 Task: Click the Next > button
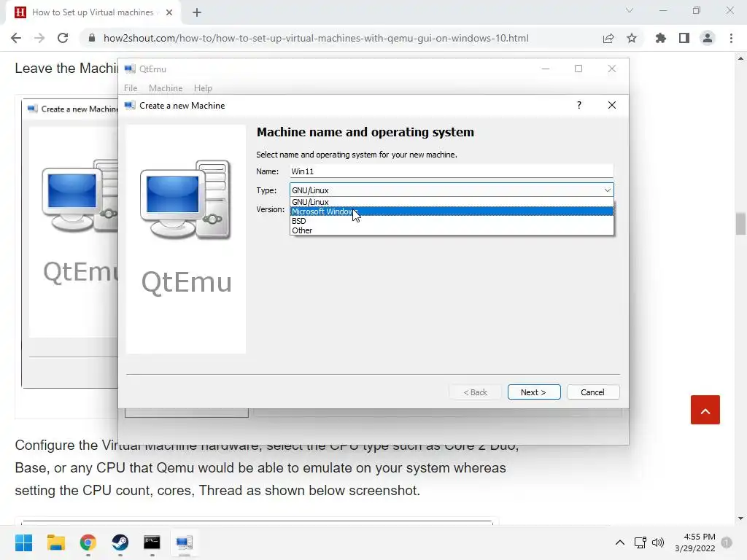coord(533,392)
